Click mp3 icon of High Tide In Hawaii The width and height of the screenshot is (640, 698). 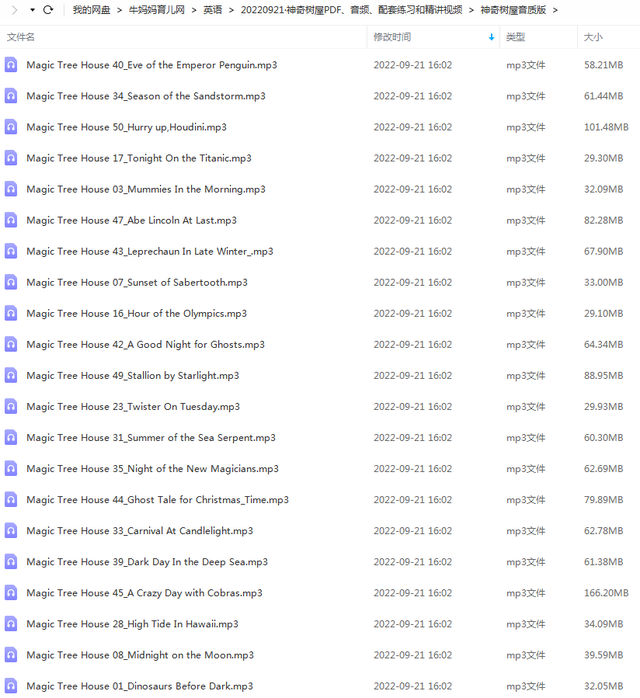11,624
